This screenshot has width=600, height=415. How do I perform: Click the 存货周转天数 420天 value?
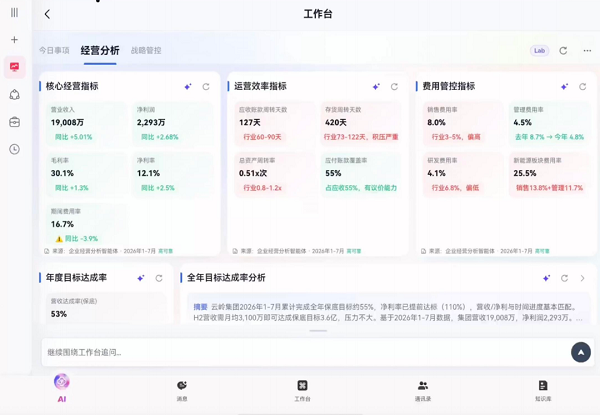(336, 122)
